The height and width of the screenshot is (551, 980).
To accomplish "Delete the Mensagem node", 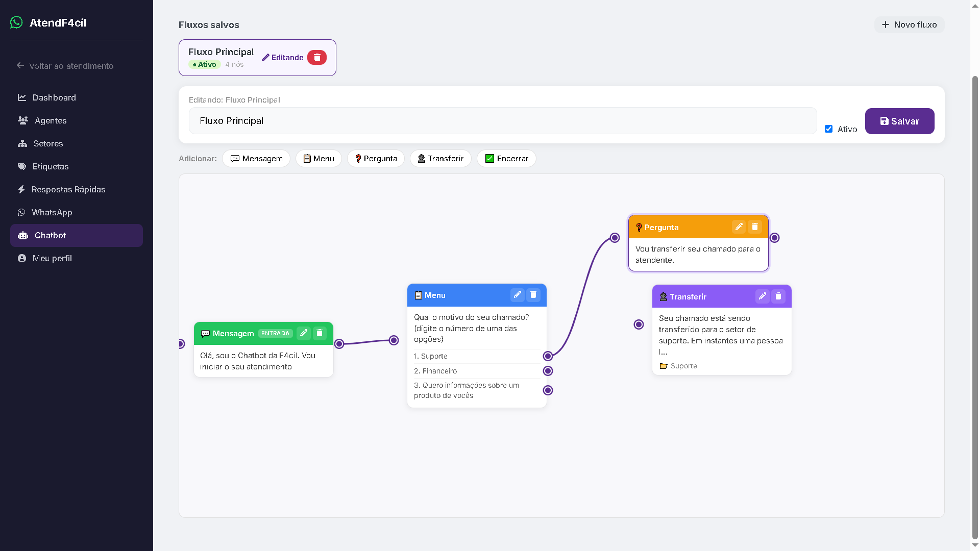I will pos(320,333).
